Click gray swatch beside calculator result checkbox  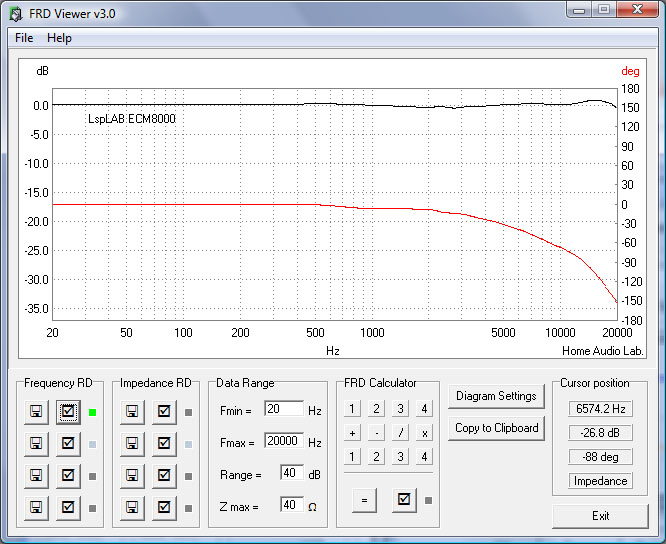pos(429,501)
